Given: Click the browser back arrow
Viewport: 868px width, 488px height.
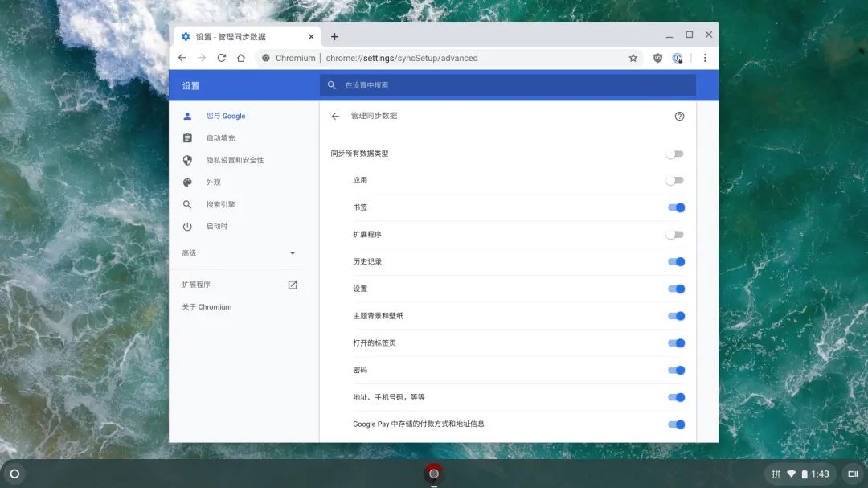Looking at the screenshot, I should (182, 58).
